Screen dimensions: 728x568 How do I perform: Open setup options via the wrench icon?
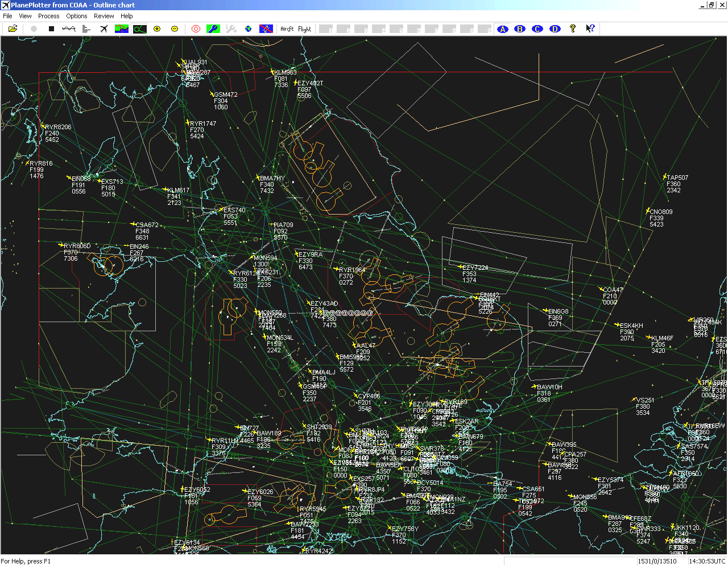coord(213,28)
